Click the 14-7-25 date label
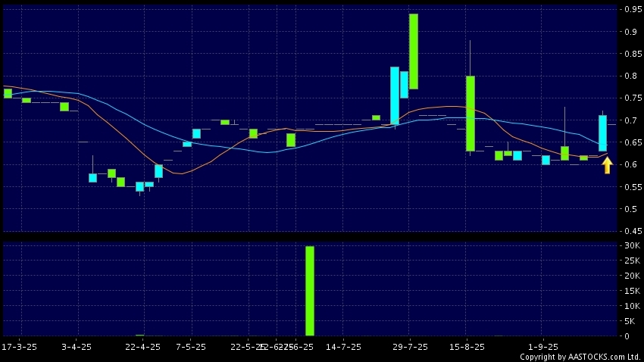Screen dimensions: 644x362 pyautogui.click(x=343, y=347)
